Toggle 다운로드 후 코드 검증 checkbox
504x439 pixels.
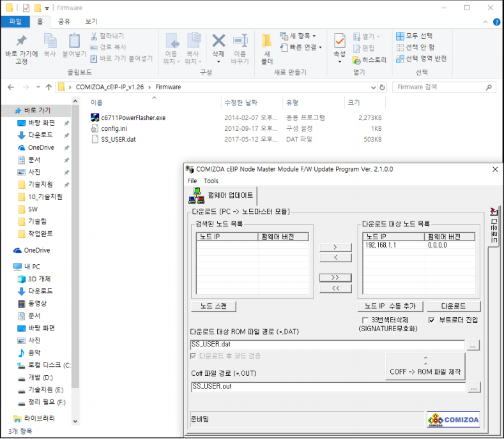tap(194, 355)
